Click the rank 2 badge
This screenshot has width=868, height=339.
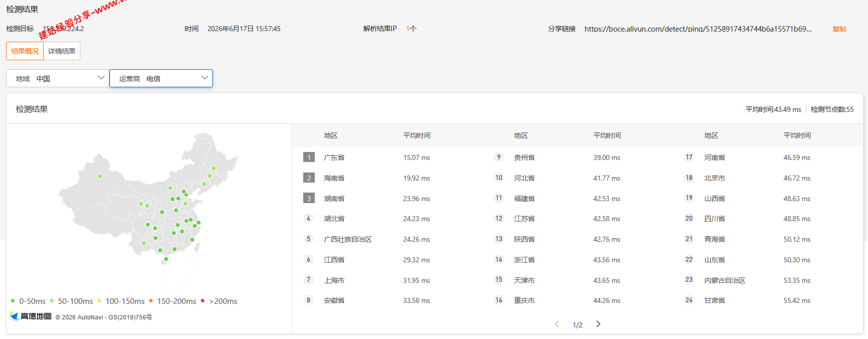(309, 178)
